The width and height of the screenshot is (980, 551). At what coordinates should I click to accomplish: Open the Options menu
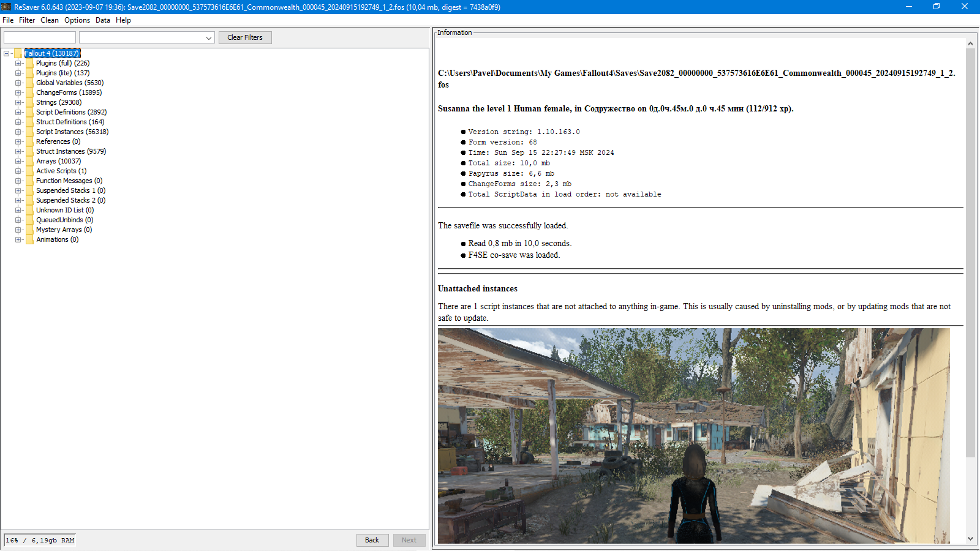77,20
